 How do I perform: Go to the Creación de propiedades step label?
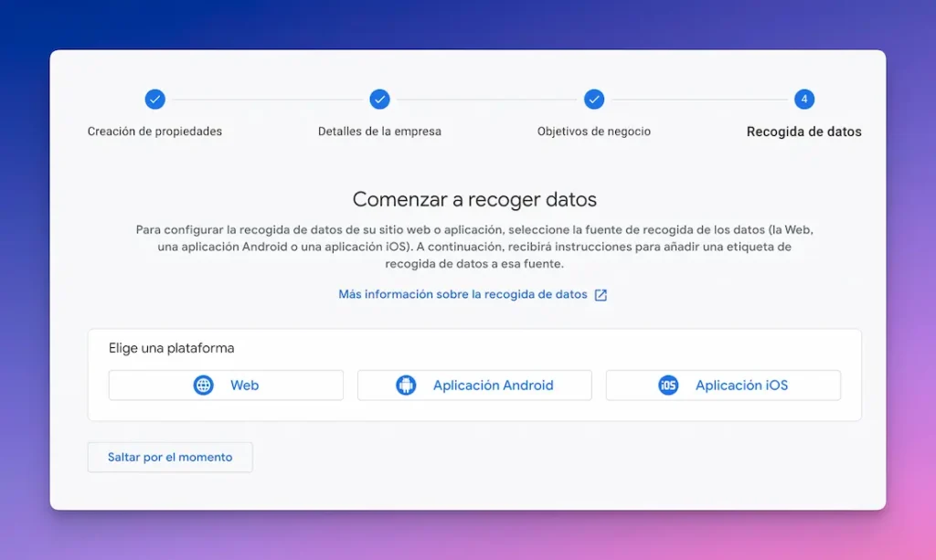click(x=154, y=132)
